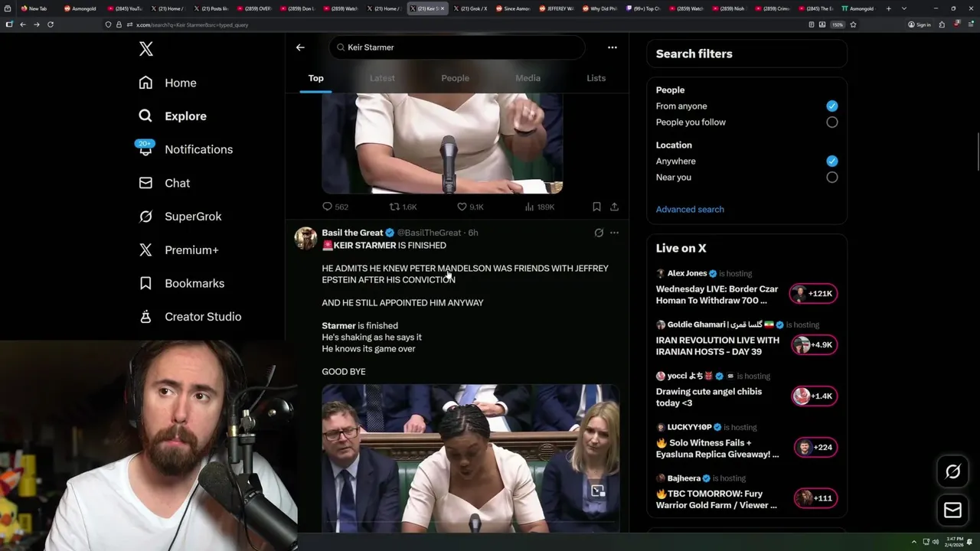View analytics showing 189K views

540,207
